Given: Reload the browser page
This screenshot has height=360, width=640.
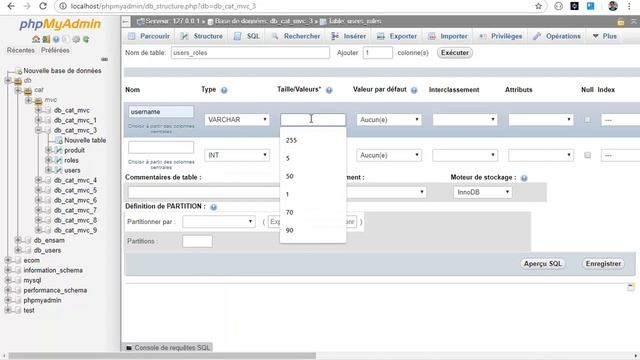Looking at the screenshot, I should (x=43, y=6).
